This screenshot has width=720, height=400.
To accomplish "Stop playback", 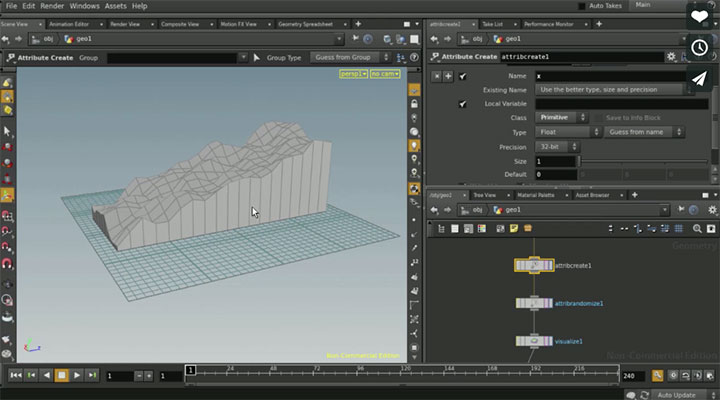I will click(x=62, y=376).
